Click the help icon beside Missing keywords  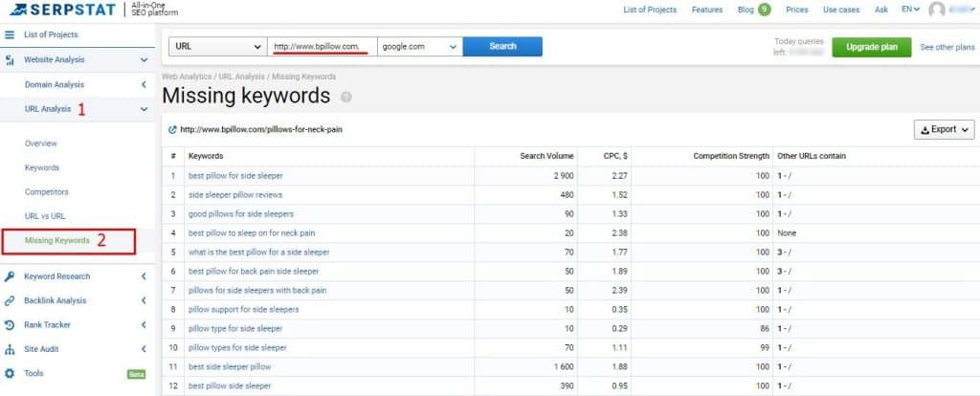click(x=346, y=98)
